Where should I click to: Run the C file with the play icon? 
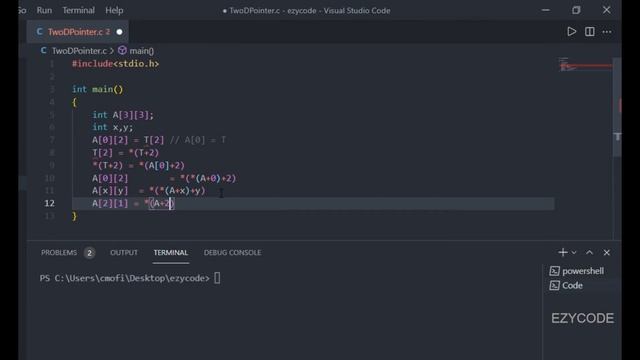point(571,31)
